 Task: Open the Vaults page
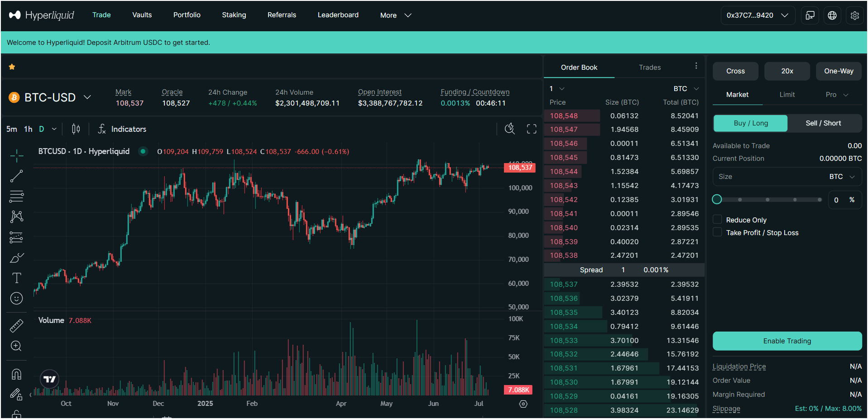pyautogui.click(x=142, y=15)
